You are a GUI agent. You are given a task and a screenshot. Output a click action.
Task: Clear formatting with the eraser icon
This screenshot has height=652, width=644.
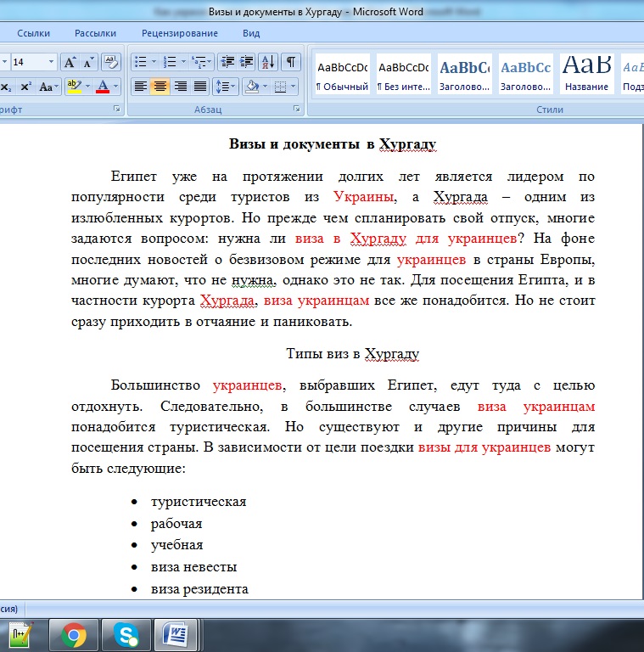point(110,62)
